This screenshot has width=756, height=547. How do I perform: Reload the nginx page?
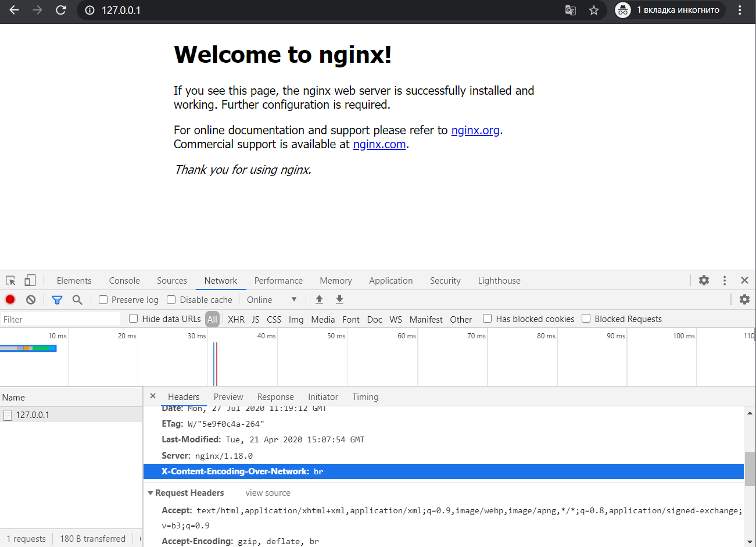pyautogui.click(x=61, y=10)
